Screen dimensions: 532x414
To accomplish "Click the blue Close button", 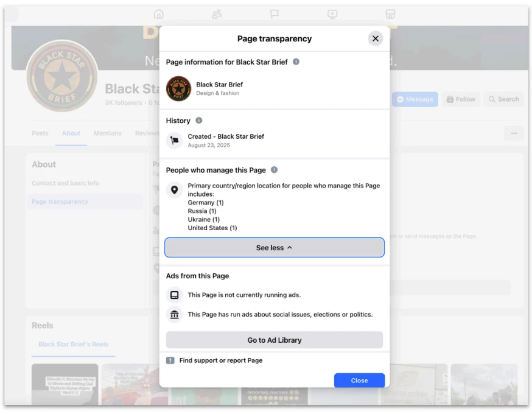I will coord(359,381).
